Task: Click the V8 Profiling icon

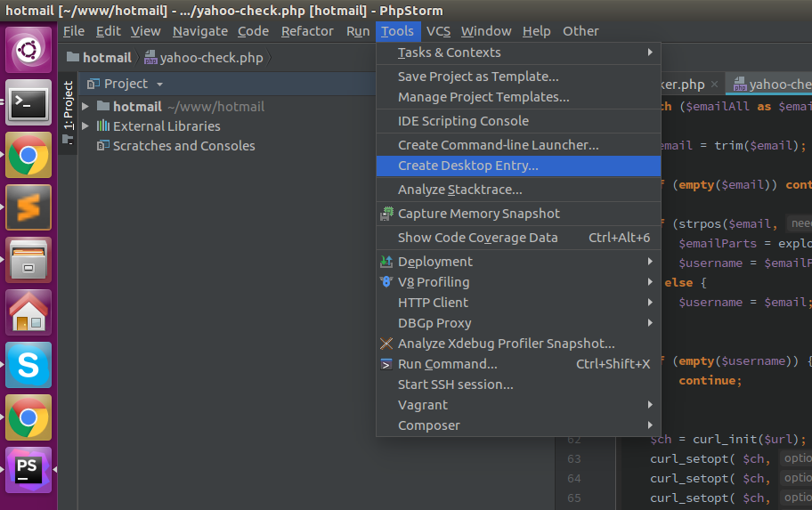Action: pyautogui.click(x=386, y=282)
